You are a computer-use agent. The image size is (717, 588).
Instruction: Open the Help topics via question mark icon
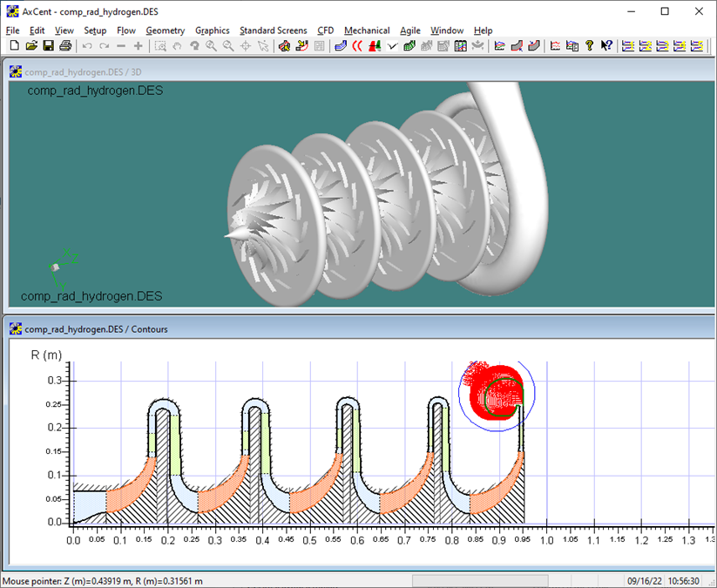(x=591, y=45)
